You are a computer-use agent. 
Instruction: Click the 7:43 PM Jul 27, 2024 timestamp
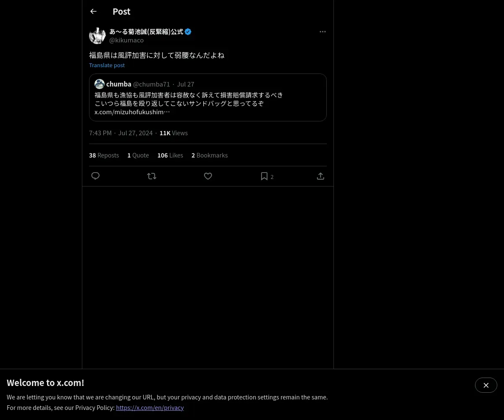pos(121,133)
